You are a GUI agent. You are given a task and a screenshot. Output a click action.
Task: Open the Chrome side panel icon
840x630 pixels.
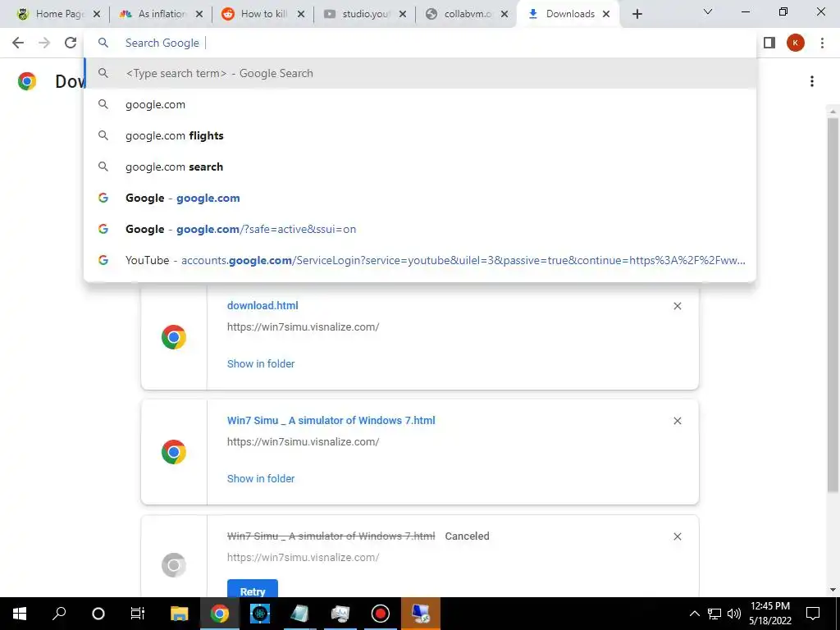(769, 43)
